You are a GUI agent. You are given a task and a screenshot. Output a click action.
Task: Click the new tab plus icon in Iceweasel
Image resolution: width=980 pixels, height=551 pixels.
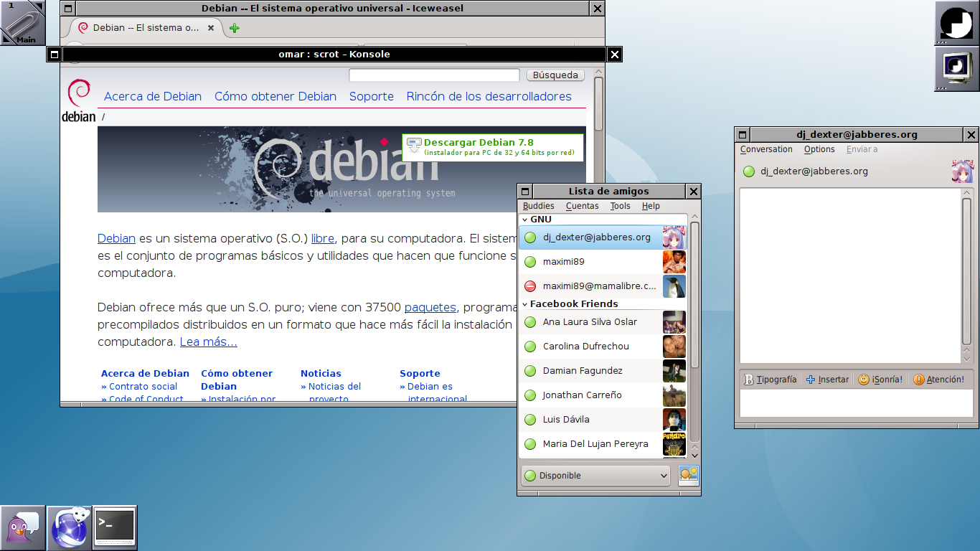[x=235, y=28]
